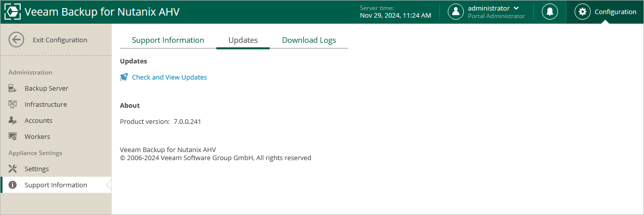644x215 pixels.
Task: Click the Settings wrench icon
Action: click(13, 169)
